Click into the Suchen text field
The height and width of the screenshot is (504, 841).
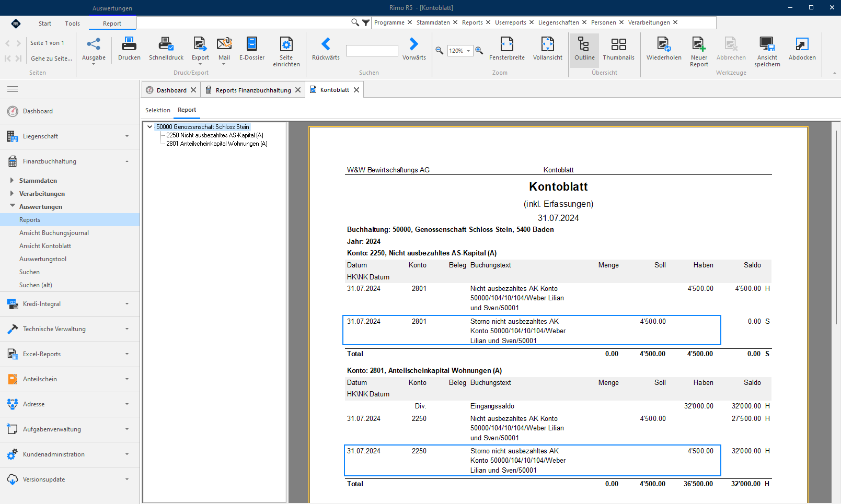coord(372,51)
